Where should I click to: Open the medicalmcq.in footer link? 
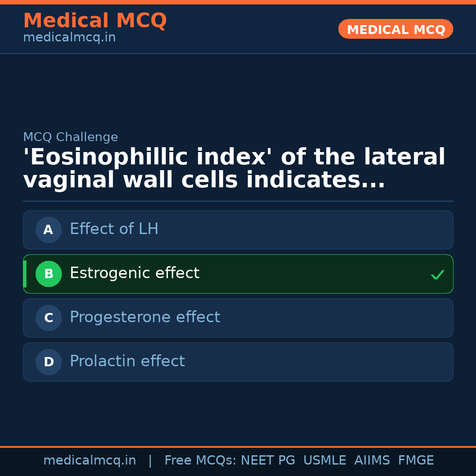(x=89, y=461)
